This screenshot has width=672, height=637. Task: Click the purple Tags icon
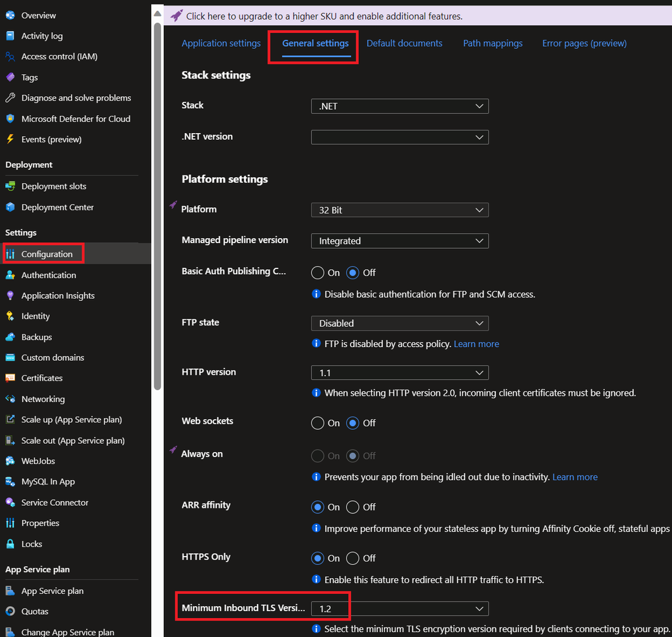click(10, 77)
